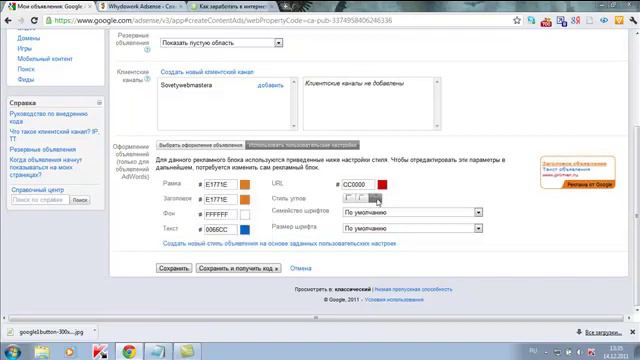The height and width of the screenshot is (360, 640).
Task: Click the Рамка hex color field
Action: 220,184
